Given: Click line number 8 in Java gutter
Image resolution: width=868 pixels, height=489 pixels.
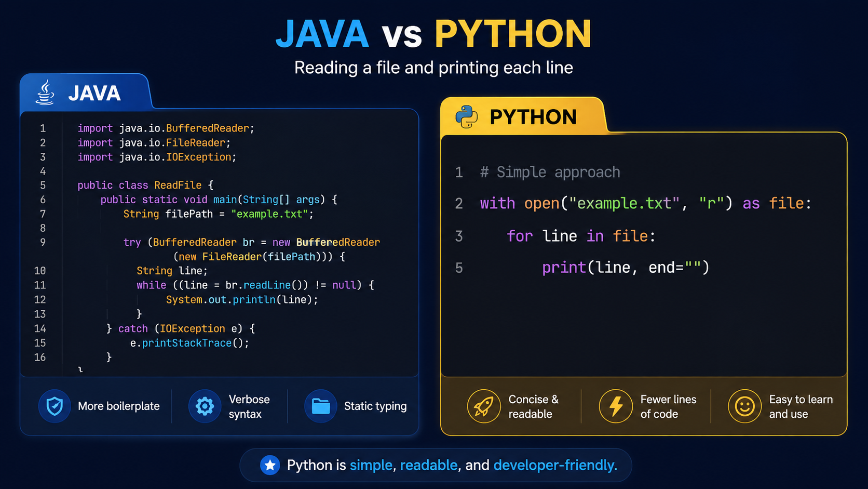Looking at the screenshot, I should click(x=43, y=228).
